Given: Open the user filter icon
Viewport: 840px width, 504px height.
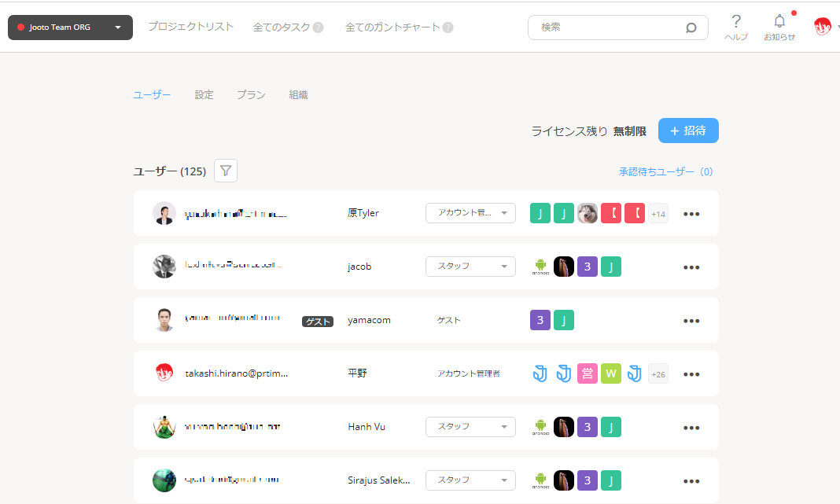Looking at the screenshot, I should 226,171.
